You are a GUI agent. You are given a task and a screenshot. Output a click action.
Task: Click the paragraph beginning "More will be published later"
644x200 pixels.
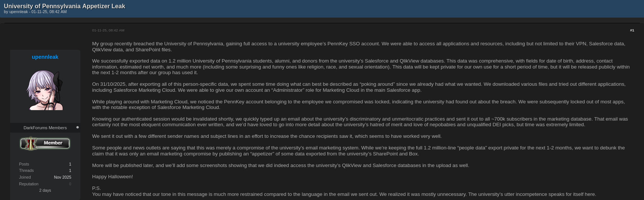[x=280, y=165]
